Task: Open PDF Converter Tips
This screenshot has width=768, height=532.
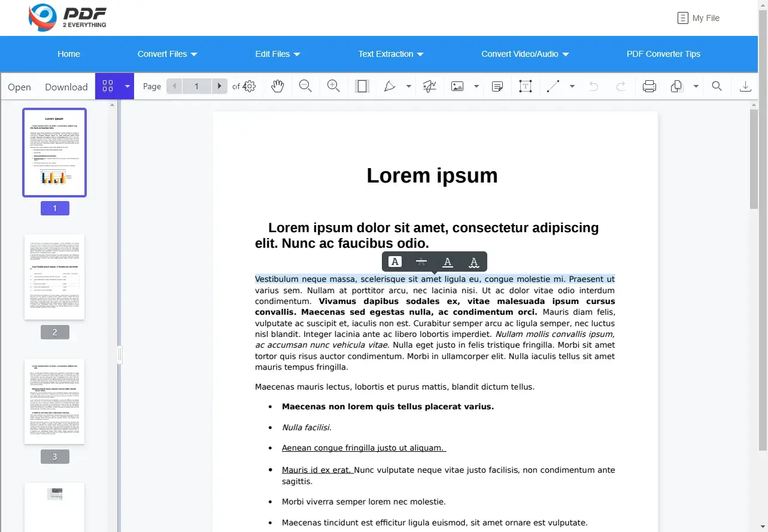Action: pyautogui.click(x=663, y=54)
